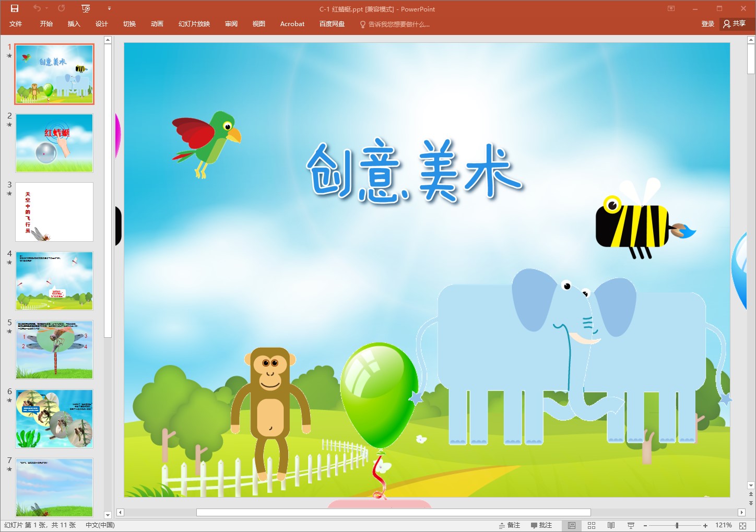Click Previous Slide double-arrow icon
This screenshot has height=532, width=756.
point(751,494)
